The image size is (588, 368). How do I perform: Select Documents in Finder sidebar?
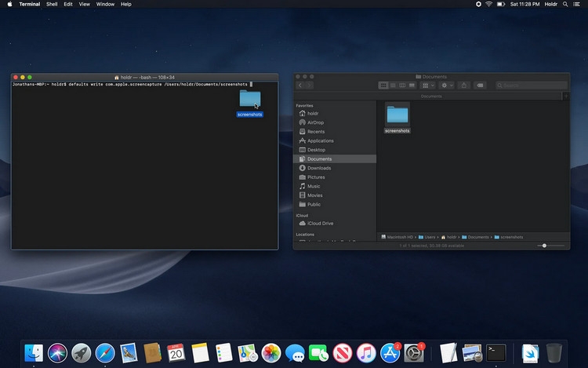pos(335,159)
